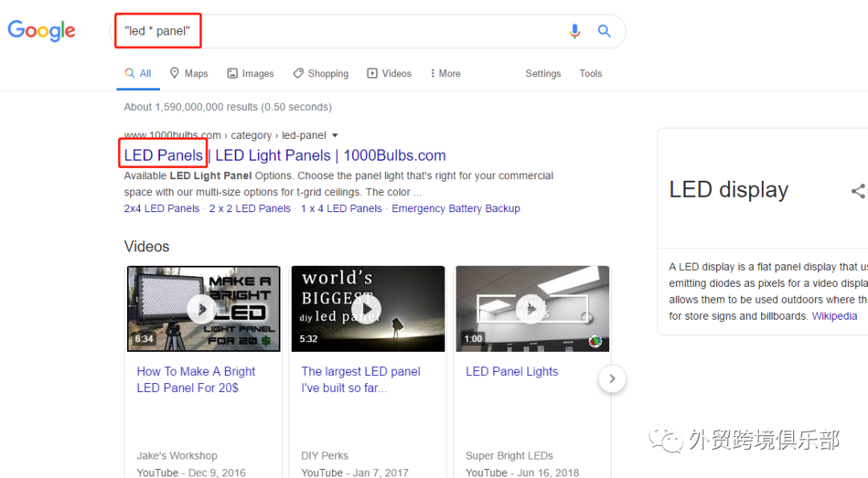The image size is (868, 478).
Task: Play the 6:34 Make A Bright LED video
Action: pyautogui.click(x=203, y=308)
